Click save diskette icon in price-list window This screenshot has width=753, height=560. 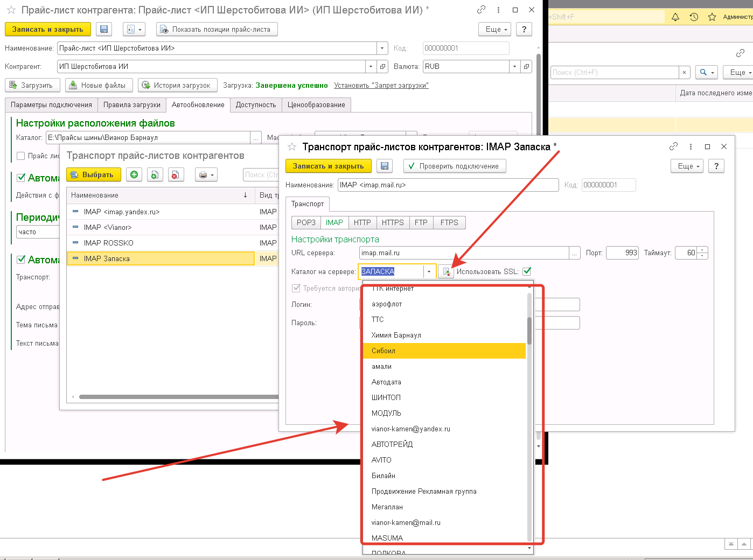click(x=104, y=29)
